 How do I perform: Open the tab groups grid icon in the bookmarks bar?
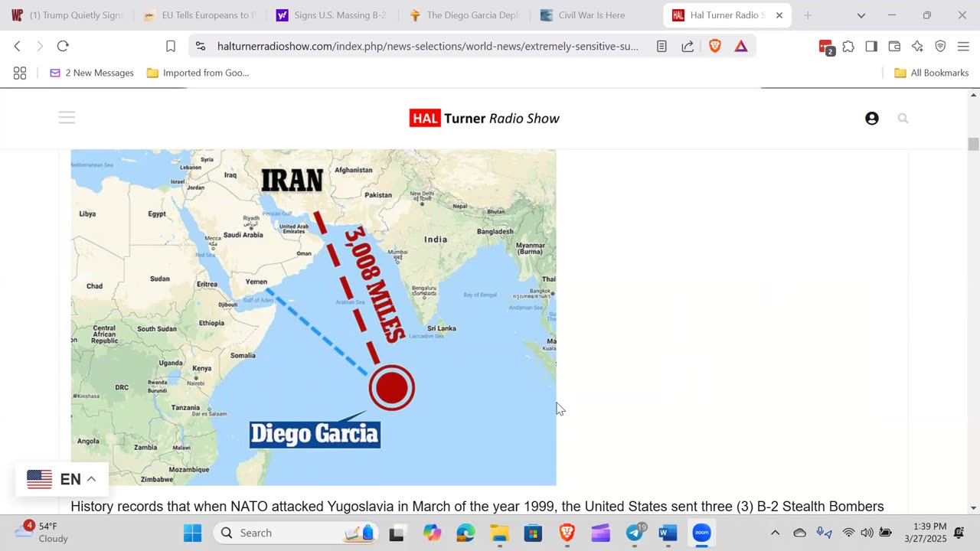tap(20, 73)
